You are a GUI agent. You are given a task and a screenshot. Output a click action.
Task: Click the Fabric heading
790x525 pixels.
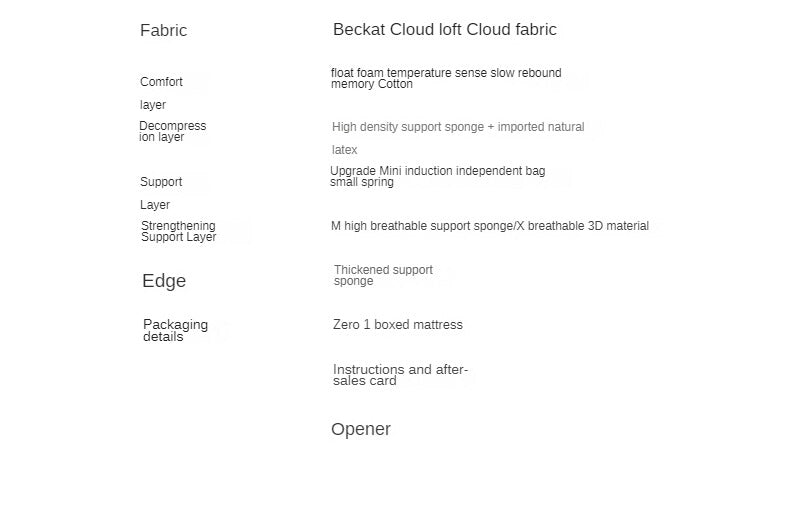(x=163, y=31)
